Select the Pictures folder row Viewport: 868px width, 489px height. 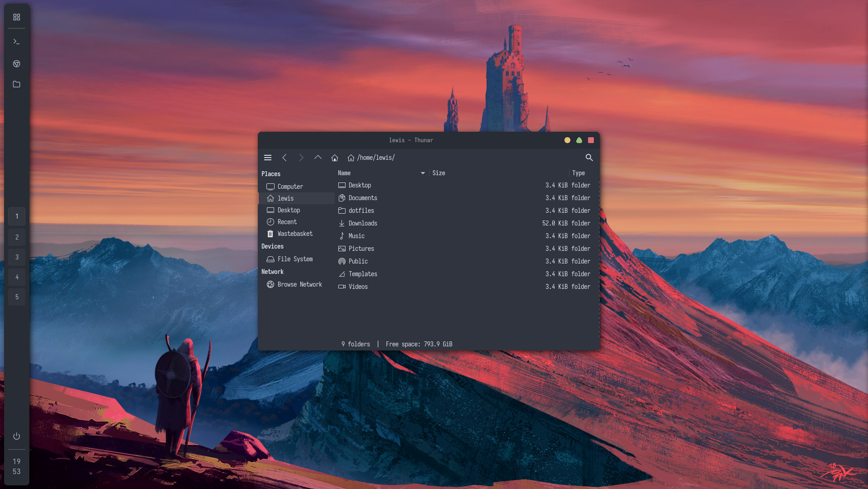467,249
